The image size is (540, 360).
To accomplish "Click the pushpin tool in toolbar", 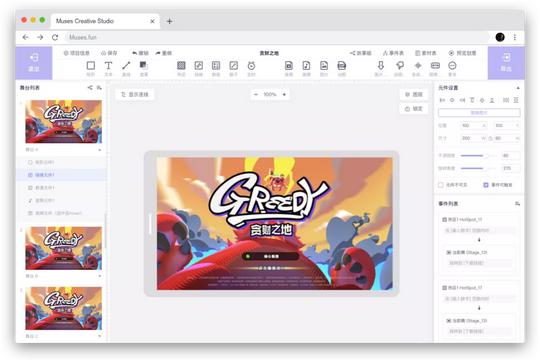I will tap(399, 65).
